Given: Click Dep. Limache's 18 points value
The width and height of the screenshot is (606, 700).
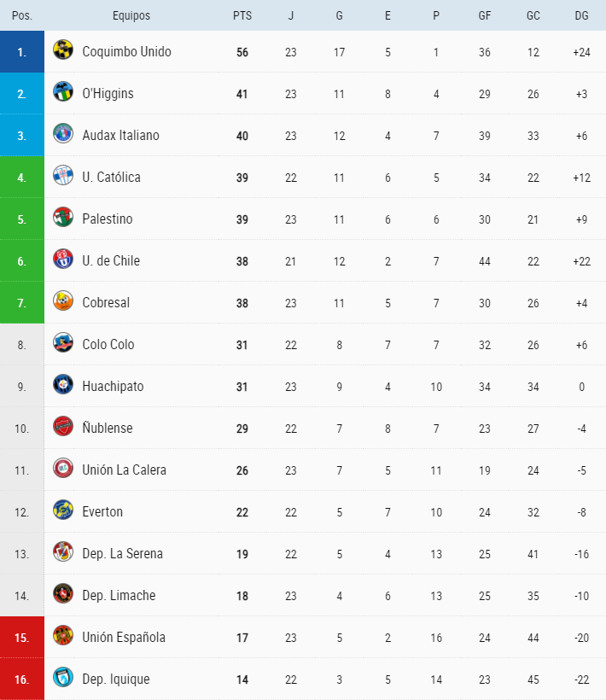Looking at the screenshot, I should click(242, 595).
